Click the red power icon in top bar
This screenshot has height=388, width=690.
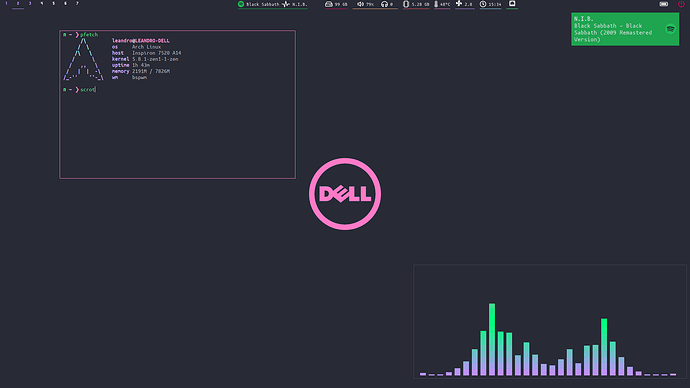[681, 4]
